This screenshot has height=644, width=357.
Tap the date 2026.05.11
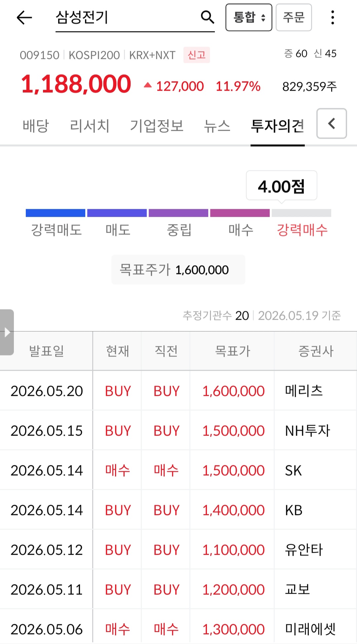point(47,590)
